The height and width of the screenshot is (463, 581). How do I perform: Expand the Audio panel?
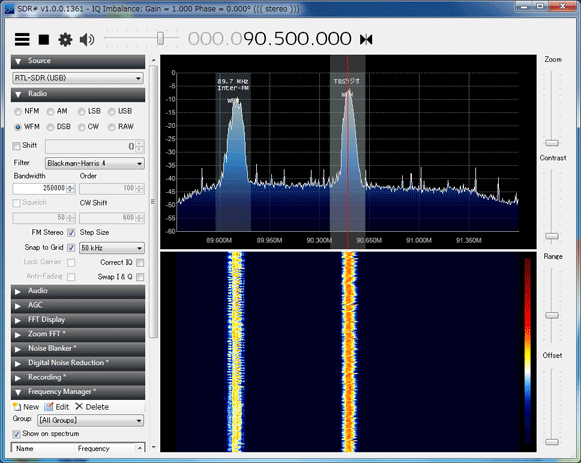pyautogui.click(x=78, y=291)
